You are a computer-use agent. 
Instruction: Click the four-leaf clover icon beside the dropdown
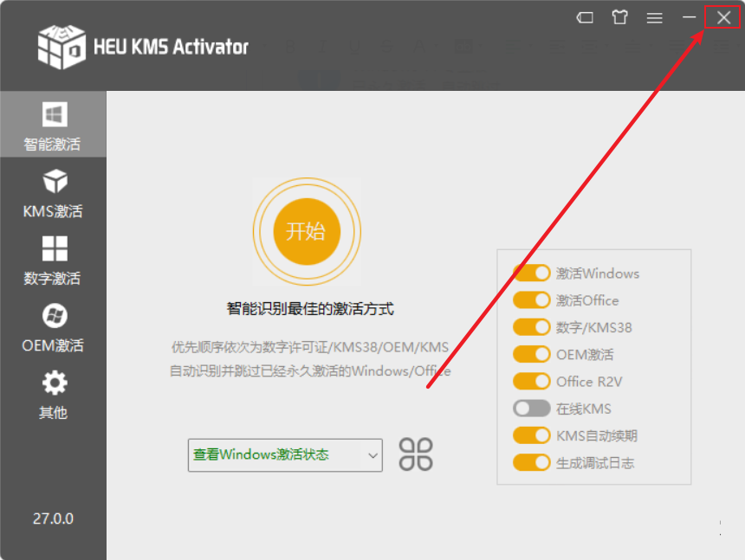tap(415, 454)
